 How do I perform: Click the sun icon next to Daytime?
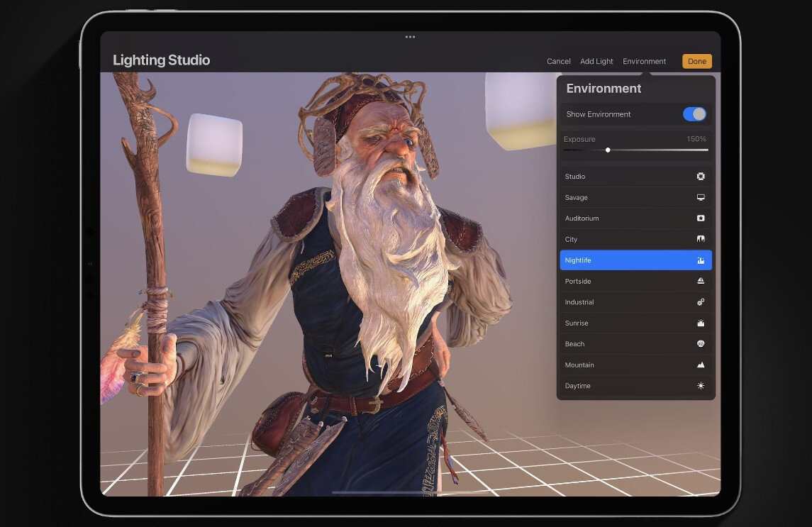pos(700,385)
